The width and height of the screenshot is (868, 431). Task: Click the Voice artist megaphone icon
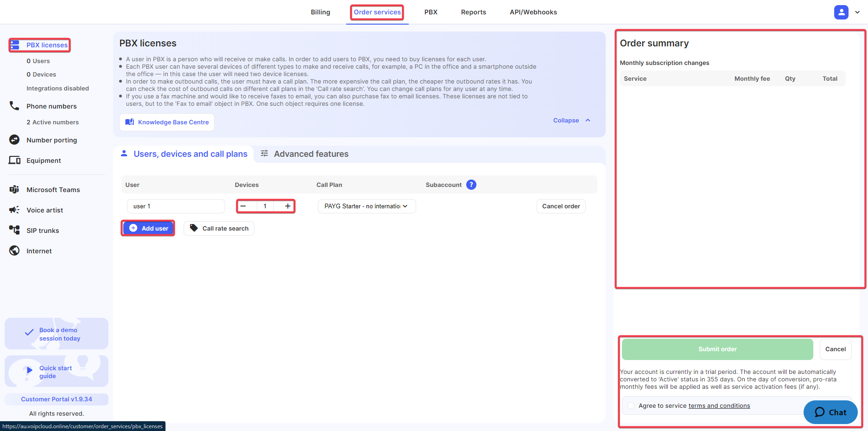pos(14,210)
